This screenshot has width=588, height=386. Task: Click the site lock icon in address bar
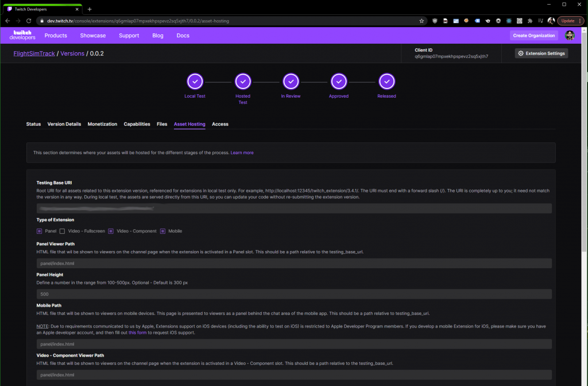42,21
